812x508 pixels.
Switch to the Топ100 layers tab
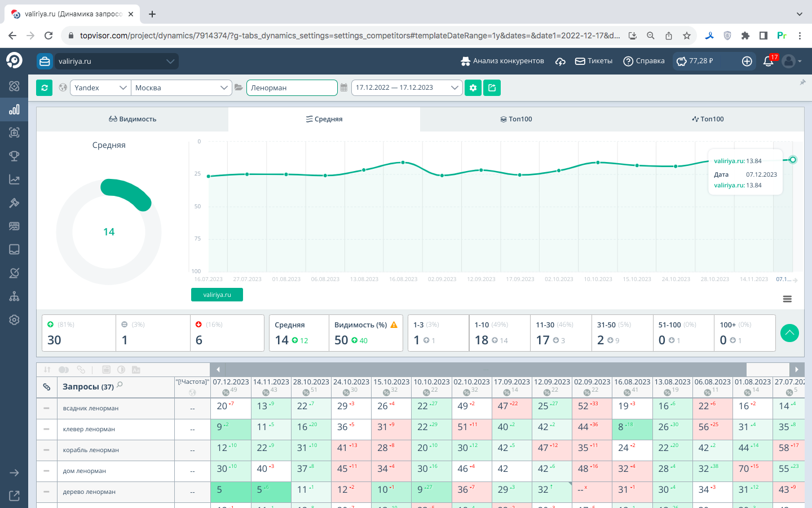point(516,119)
